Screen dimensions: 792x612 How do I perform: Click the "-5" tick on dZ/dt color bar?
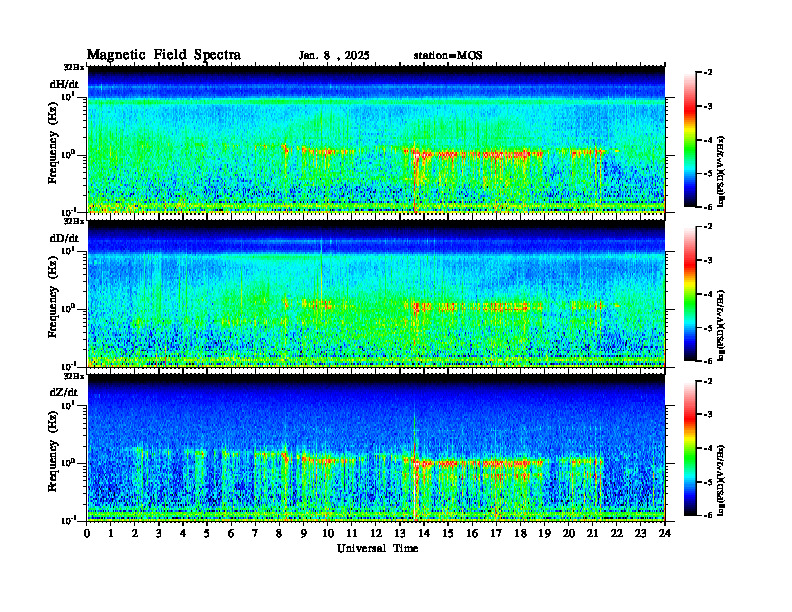coord(708,482)
